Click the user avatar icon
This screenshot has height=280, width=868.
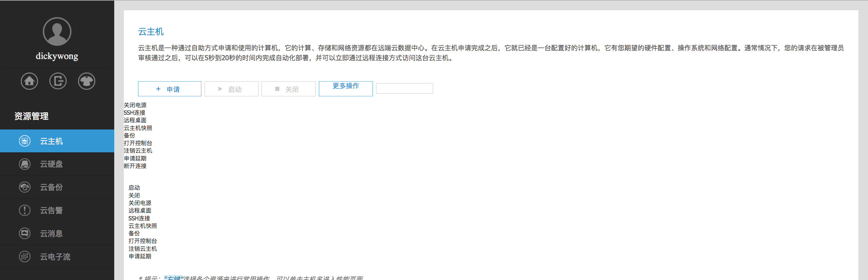[57, 31]
